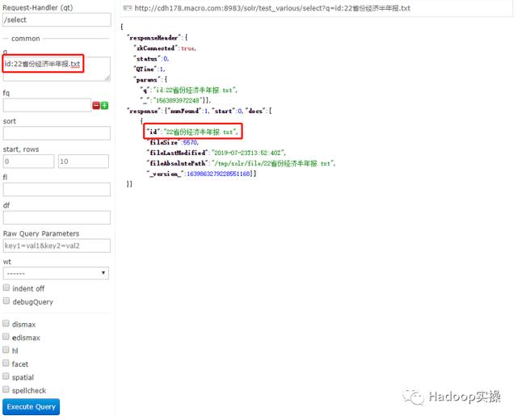Focus the df default field input

tap(57, 217)
